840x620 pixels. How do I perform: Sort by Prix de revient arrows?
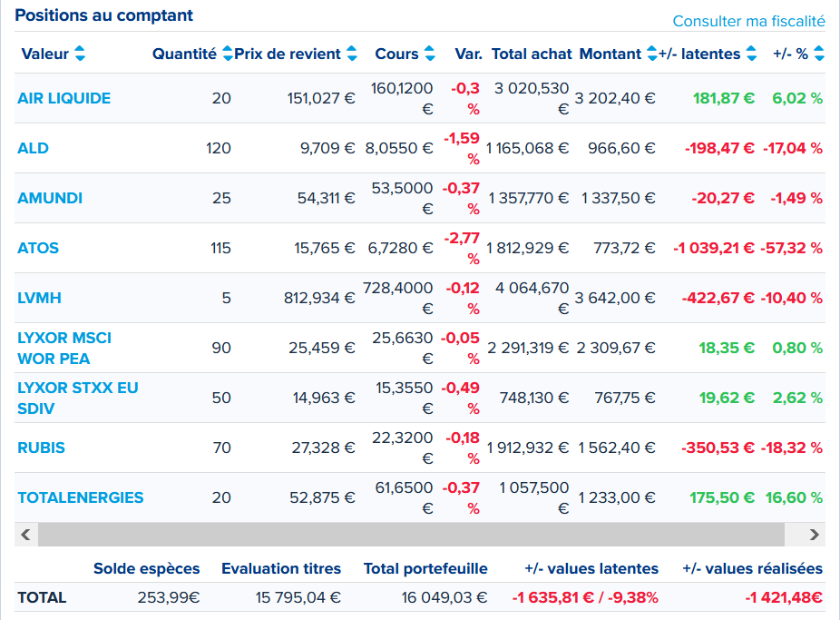(x=352, y=54)
